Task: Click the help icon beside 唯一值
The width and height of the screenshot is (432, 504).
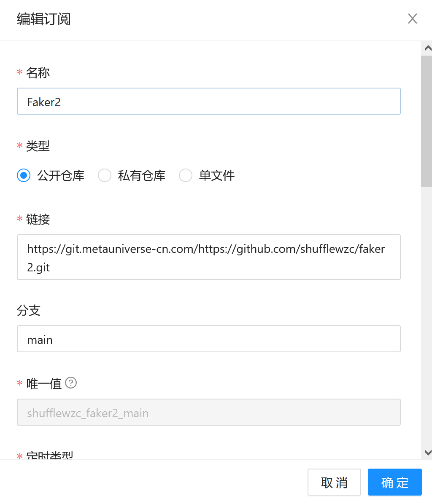Action: (71, 383)
